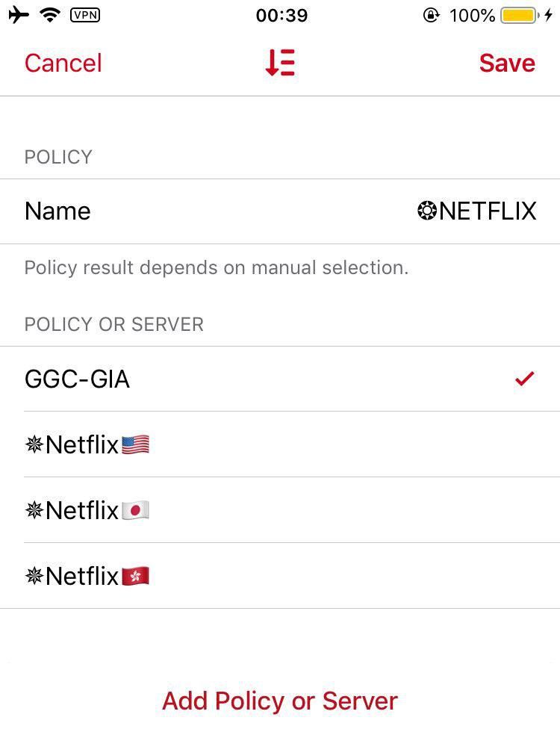The image size is (560, 729).
Task: Tap the airplane mode status icon
Action: coord(19,15)
